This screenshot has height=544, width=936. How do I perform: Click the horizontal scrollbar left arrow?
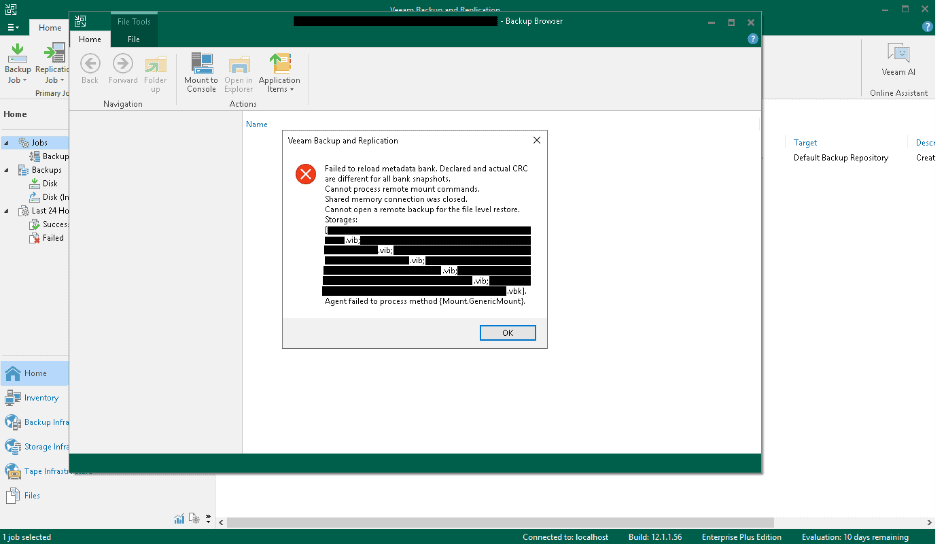click(221, 523)
